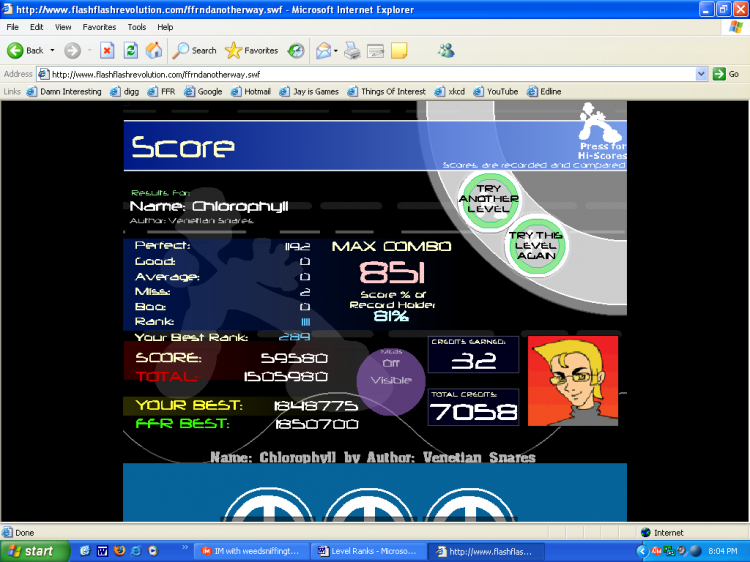This screenshot has height=562, width=750.
Task: Click the Print toolbar icon
Action: [354, 50]
